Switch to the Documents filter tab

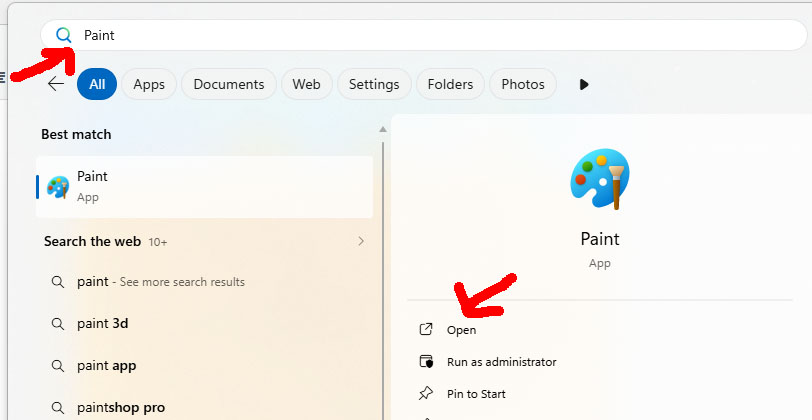tap(229, 84)
